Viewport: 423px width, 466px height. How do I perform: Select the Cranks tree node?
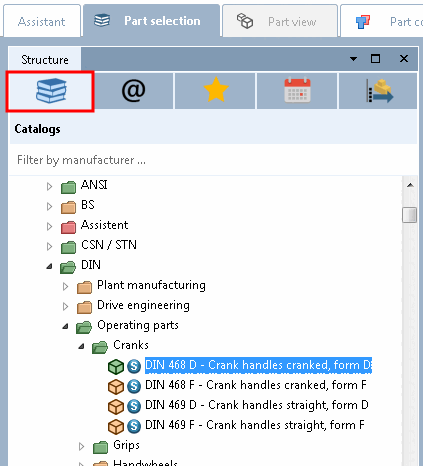coord(131,345)
